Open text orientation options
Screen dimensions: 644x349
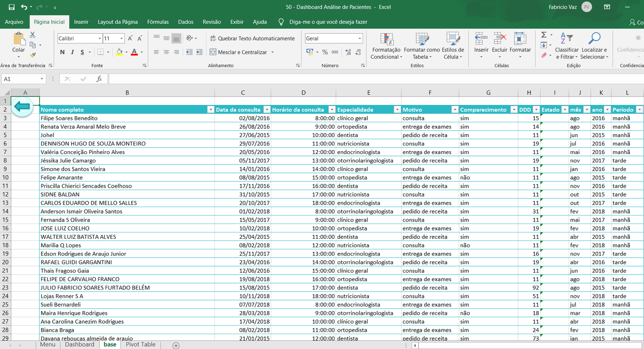point(191,38)
